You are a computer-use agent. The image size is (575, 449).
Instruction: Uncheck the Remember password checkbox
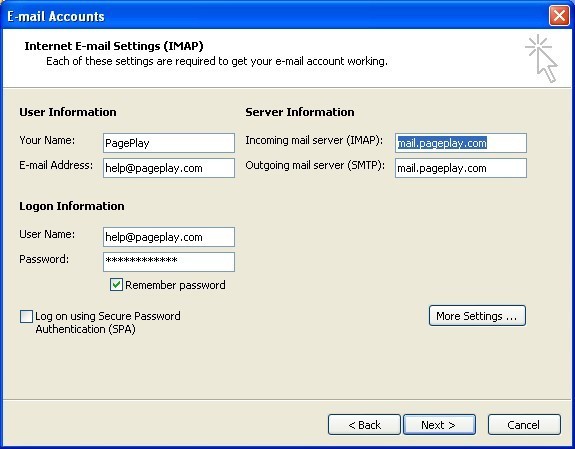pyautogui.click(x=116, y=285)
